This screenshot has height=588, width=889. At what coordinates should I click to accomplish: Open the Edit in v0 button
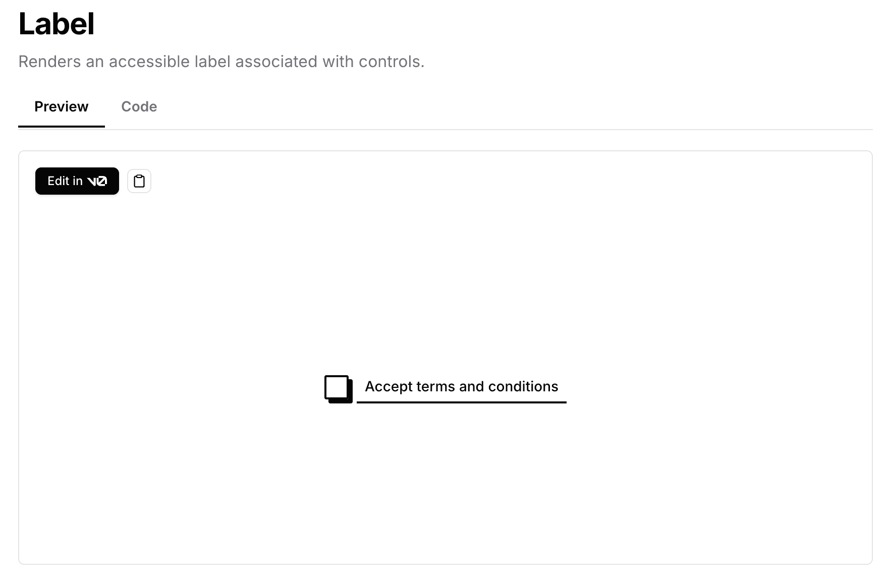point(77,181)
